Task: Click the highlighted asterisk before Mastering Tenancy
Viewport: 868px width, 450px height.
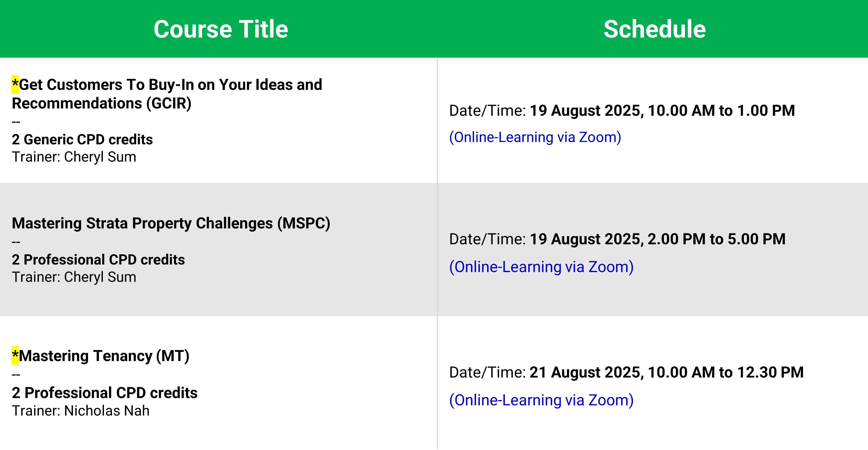Action: tap(15, 356)
